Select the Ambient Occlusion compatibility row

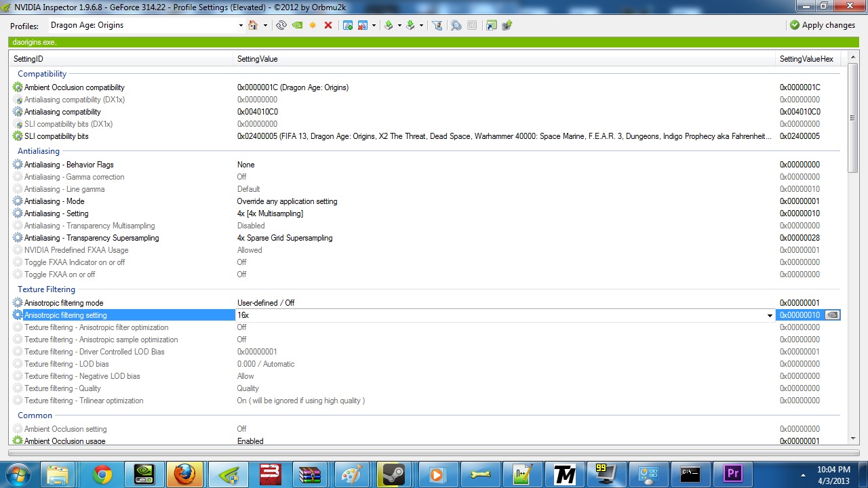(x=426, y=87)
